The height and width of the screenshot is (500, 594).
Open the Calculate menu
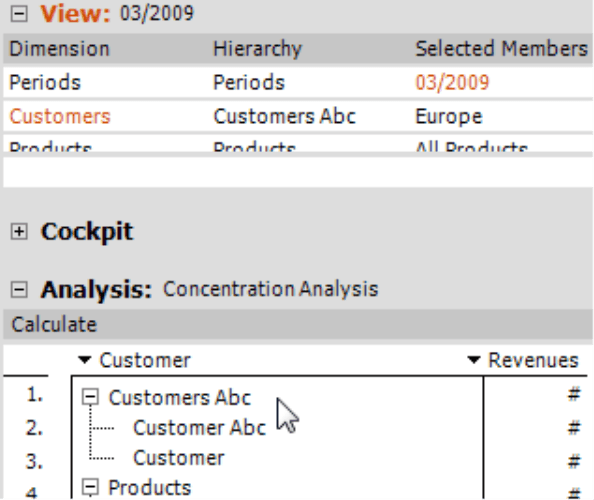[x=54, y=325]
